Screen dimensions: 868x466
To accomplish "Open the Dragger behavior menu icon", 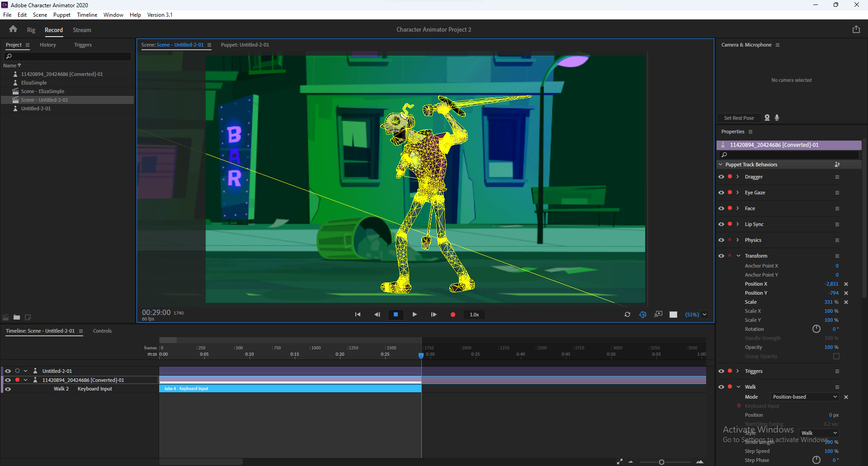I will click(837, 177).
